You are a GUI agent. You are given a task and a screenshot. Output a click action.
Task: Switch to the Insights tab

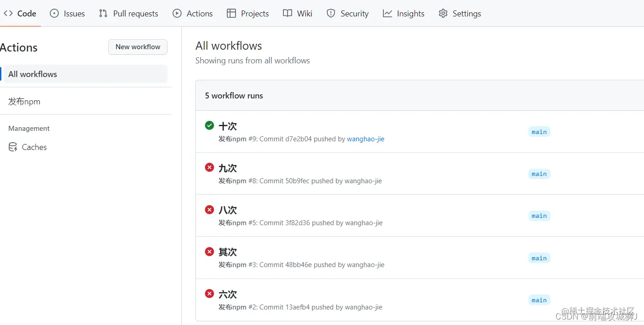pos(403,14)
